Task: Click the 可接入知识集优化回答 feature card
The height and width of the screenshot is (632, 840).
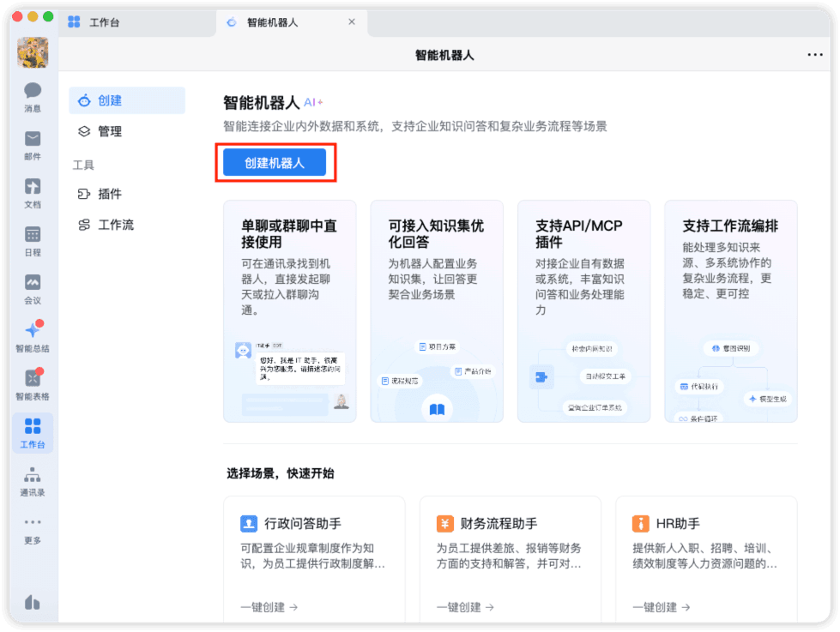Action: pos(437,311)
